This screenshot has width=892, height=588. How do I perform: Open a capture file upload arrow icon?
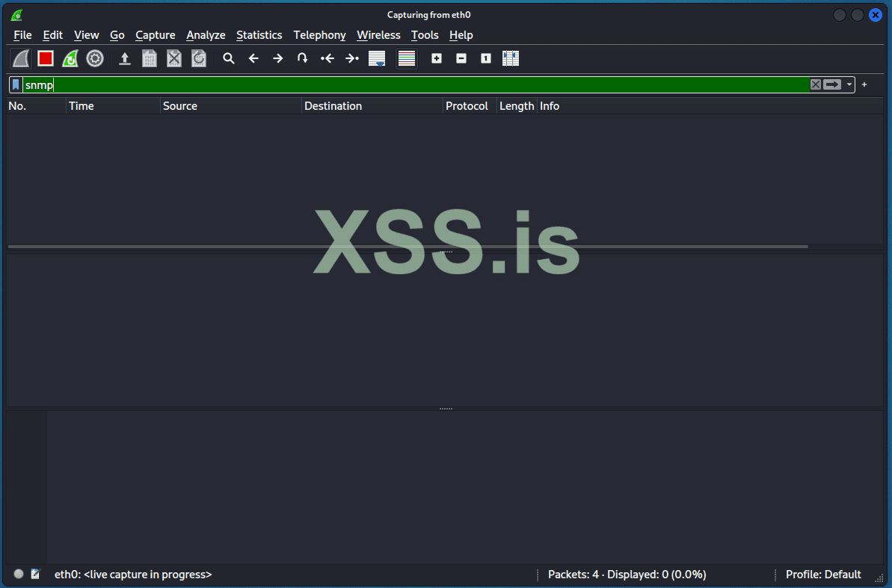pyautogui.click(x=125, y=58)
